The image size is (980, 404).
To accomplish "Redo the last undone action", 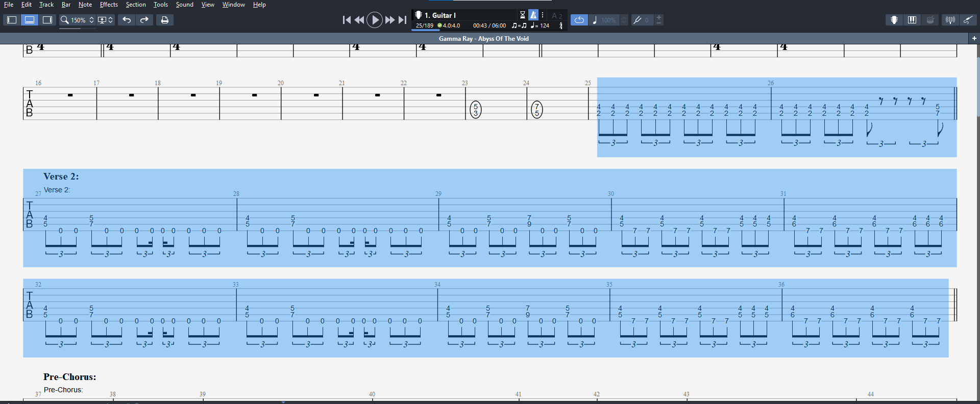I will pyautogui.click(x=144, y=20).
